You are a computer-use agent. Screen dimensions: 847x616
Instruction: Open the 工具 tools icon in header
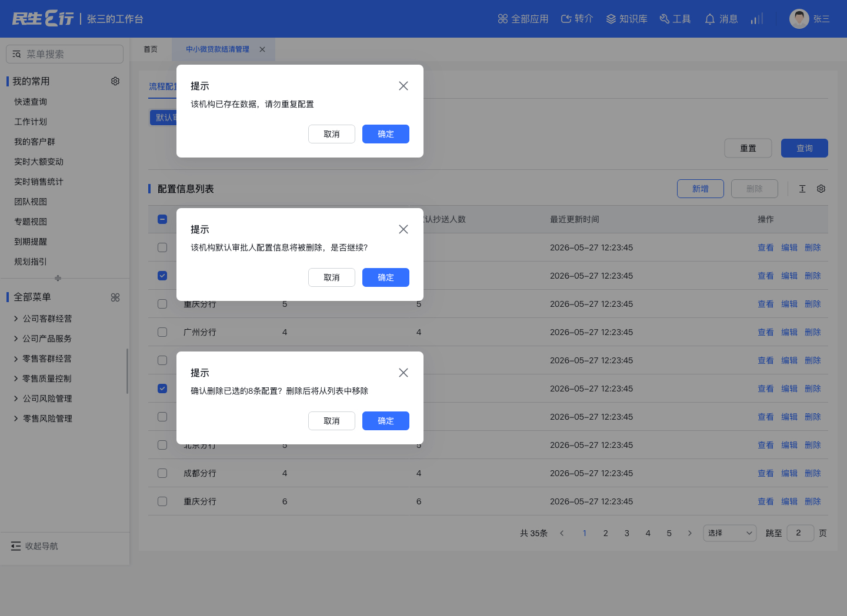665,19
